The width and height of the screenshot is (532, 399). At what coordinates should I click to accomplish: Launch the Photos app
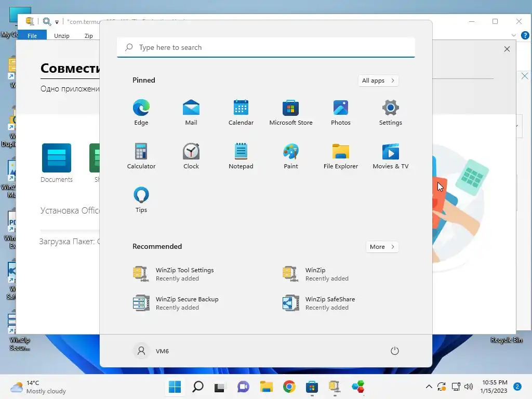[341, 112]
